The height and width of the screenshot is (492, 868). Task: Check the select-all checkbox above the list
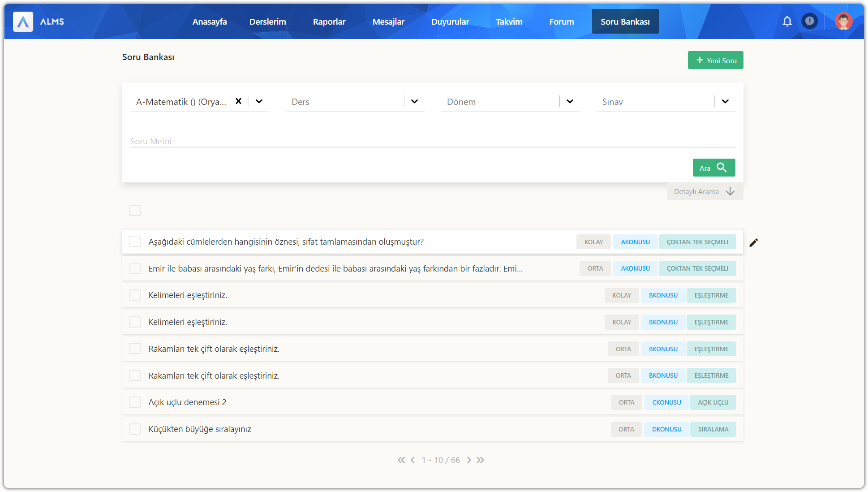[135, 210]
